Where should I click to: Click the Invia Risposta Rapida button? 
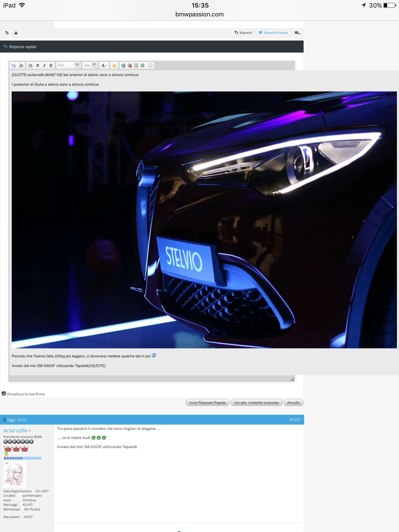(x=208, y=403)
